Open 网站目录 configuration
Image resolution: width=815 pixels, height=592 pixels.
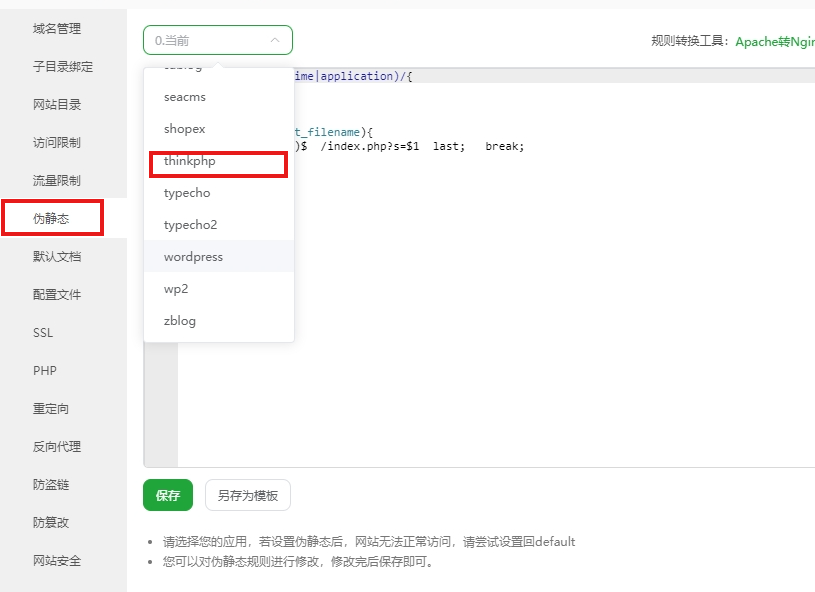coord(53,104)
